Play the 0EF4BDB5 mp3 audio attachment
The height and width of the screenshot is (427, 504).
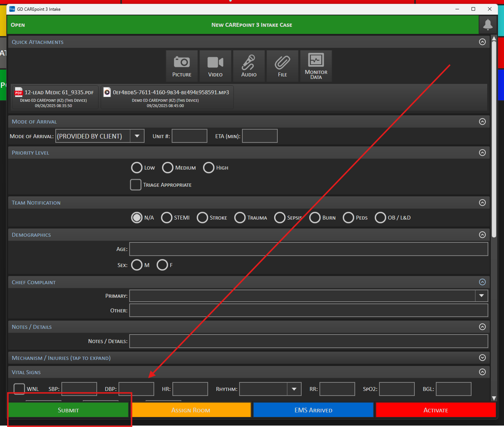point(167,97)
